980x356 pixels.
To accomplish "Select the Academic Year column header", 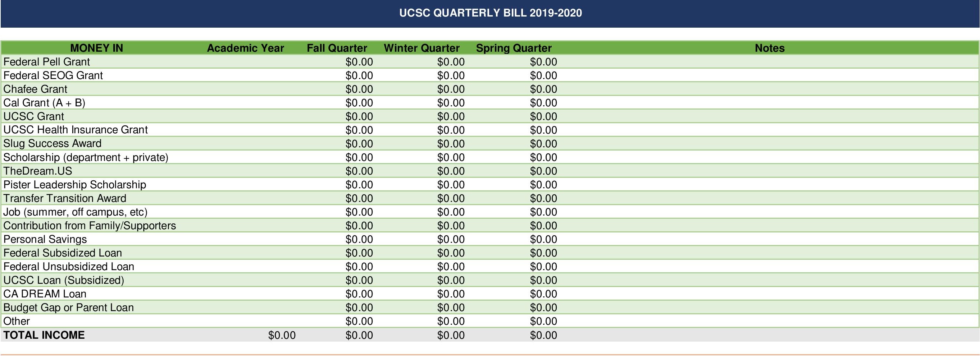I will click(x=245, y=48).
